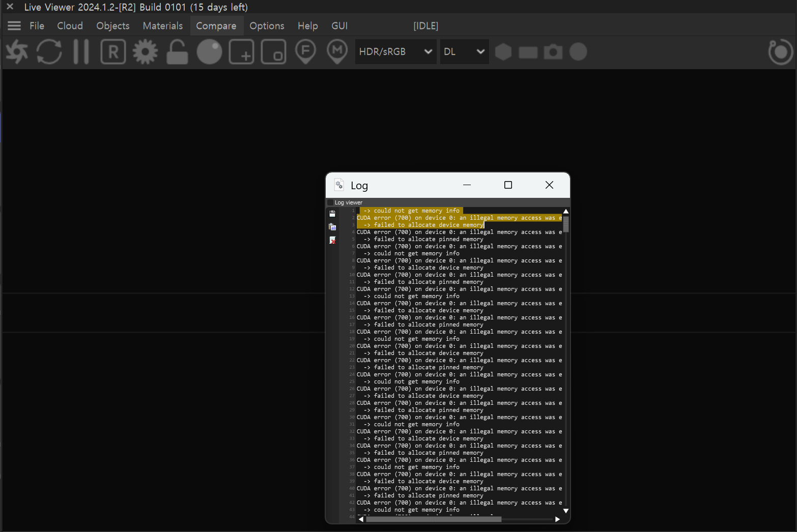The height and width of the screenshot is (532, 797).
Task: Open the HDR/sRGB color space dropdown
Action: click(396, 51)
